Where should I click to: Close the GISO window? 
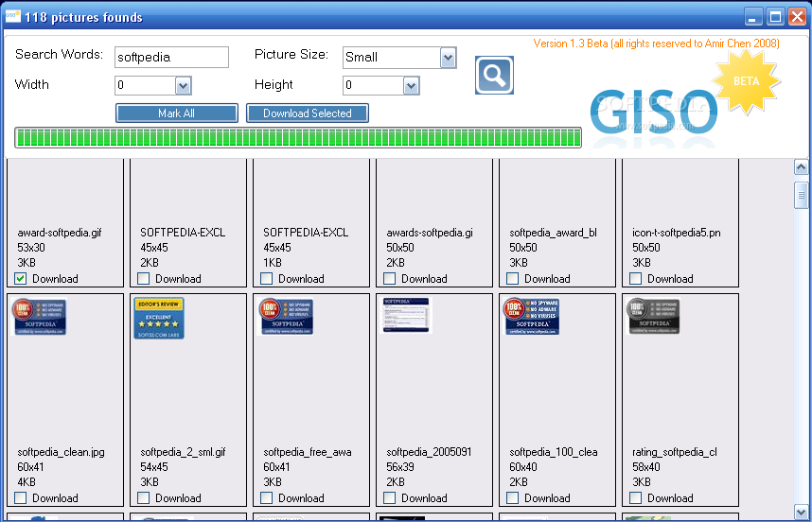tap(798, 17)
